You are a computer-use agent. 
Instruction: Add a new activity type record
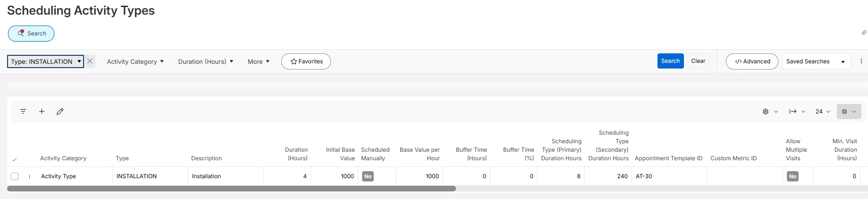pos(42,112)
